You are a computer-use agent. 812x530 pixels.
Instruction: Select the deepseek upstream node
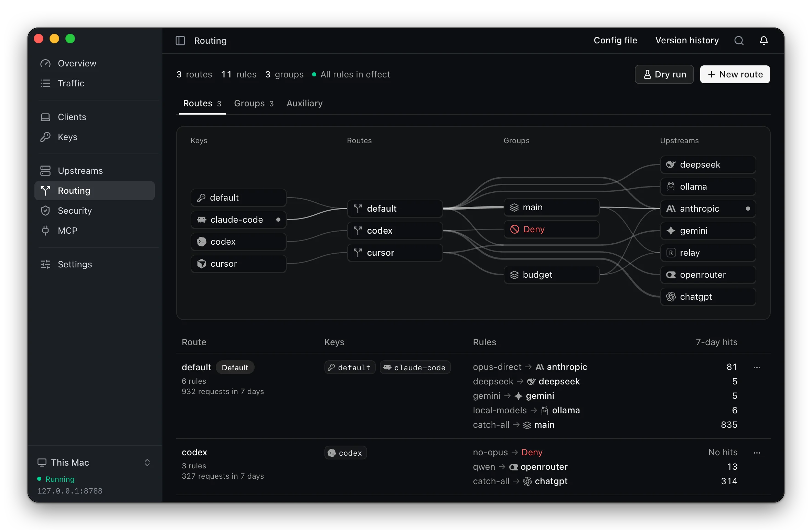point(708,165)
